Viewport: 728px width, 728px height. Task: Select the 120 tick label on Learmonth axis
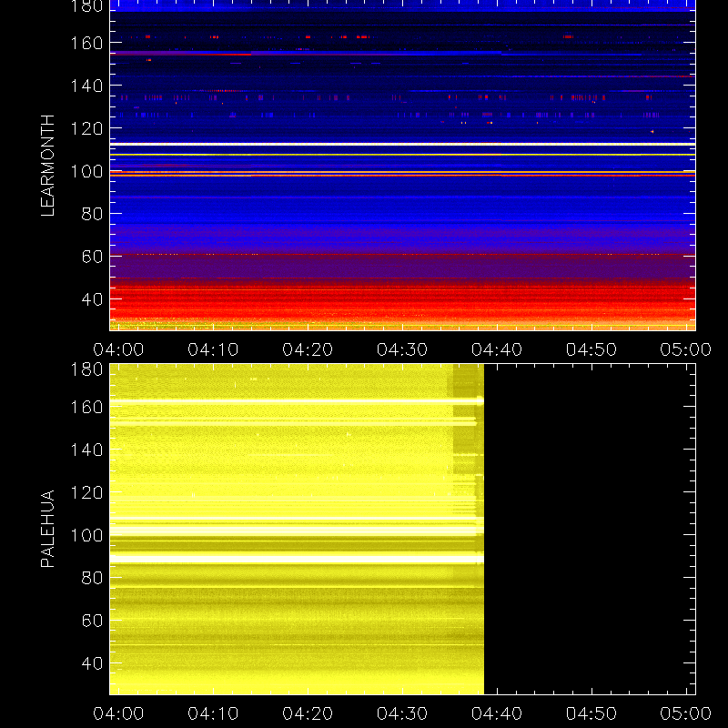pos(86,128)
